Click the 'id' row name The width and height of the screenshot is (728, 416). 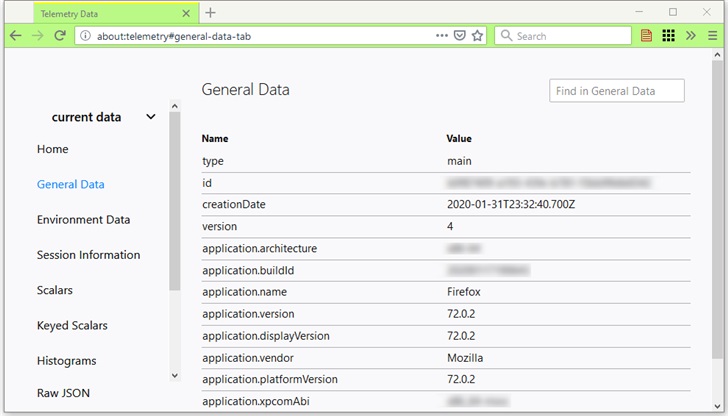pos(207,183)
